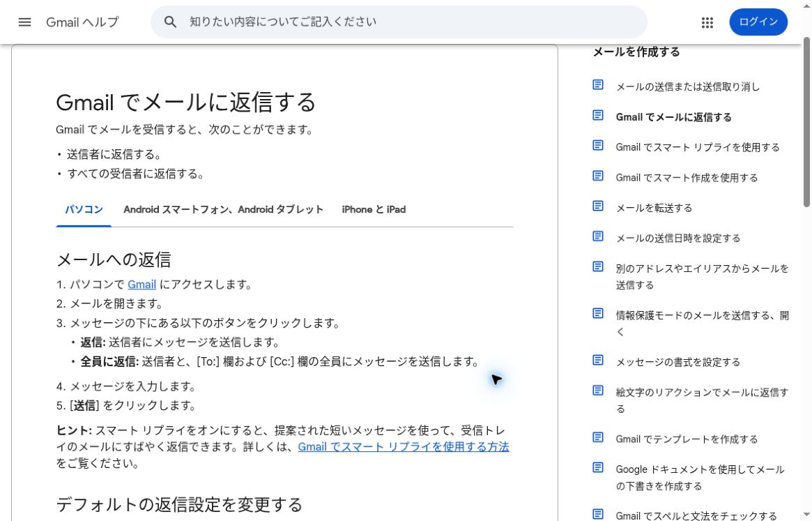
Task: Click the main title Gmail でメールに返信する
Action: (x=186, y=102)
